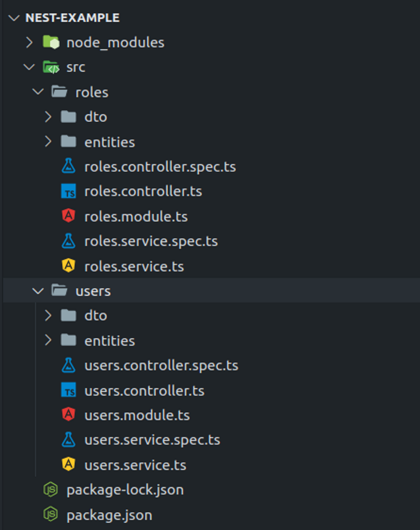
Task: Click the red module icon for users.module.ts
Action: (x=69, y=415)
